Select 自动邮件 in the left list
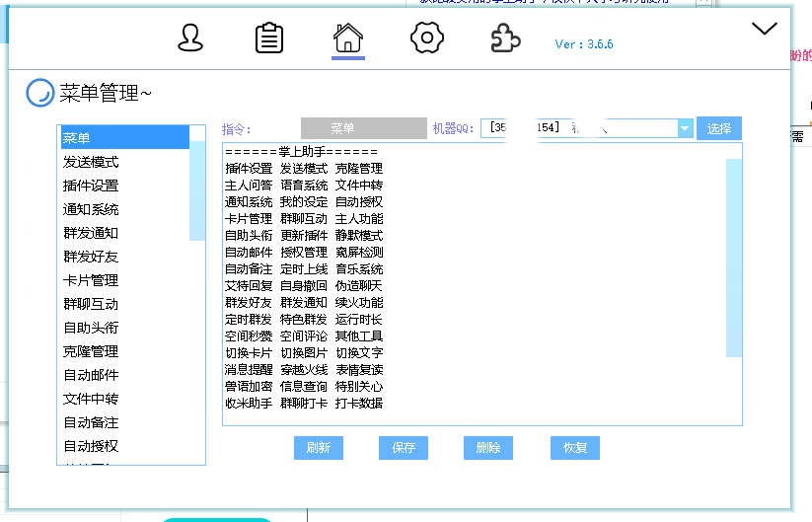Image resolution: width=812 pixels, height=522 pixels. (x=124, y=375)
